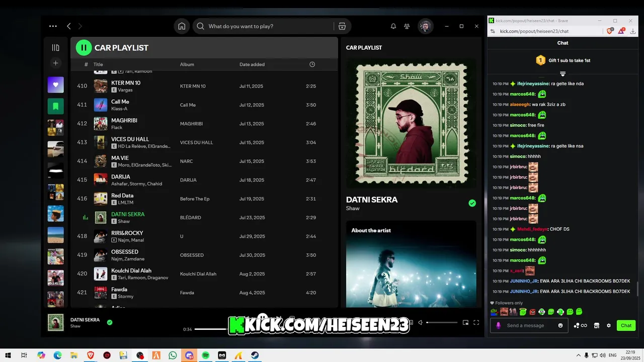Open WhatsApp icon in Windows taskbar
The height and width of the screenshot is (362, 644).
pyautogui.click(x=173, y=355)
